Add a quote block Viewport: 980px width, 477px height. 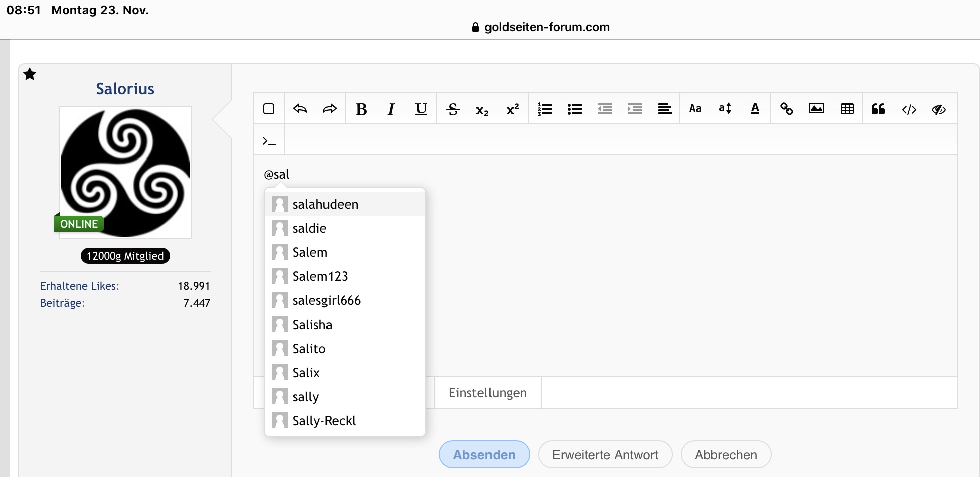pos(878,109)
